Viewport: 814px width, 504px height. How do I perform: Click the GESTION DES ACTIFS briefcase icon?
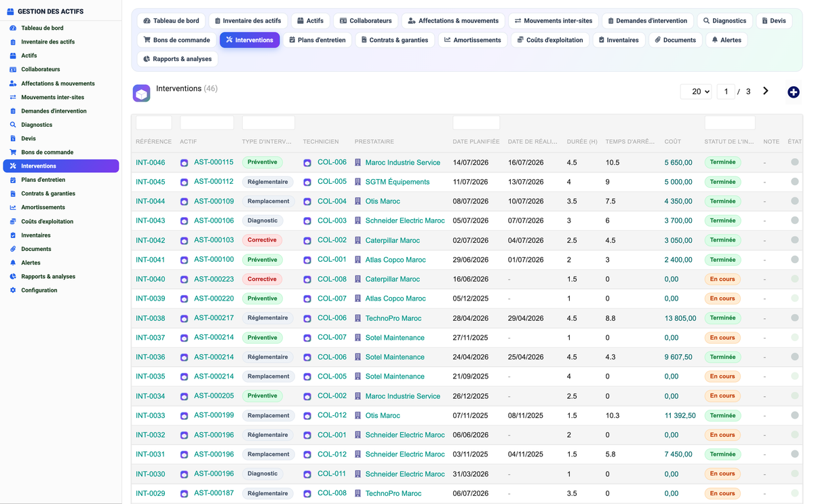coord(10,12)
